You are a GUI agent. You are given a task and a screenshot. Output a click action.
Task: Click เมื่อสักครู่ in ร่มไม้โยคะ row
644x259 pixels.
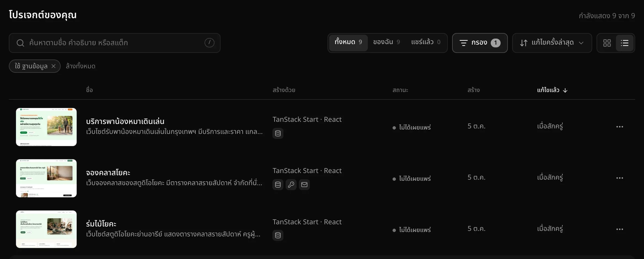(550, 229)
